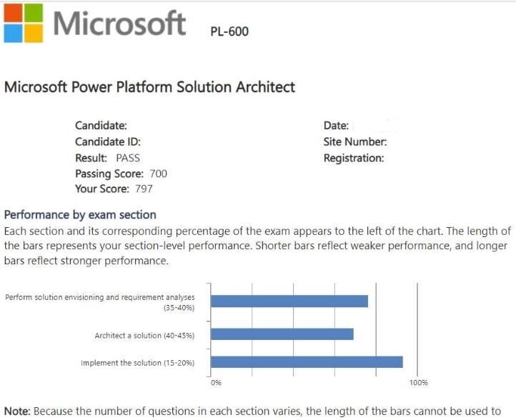Click the Candidate ID label

pos(108,141)
